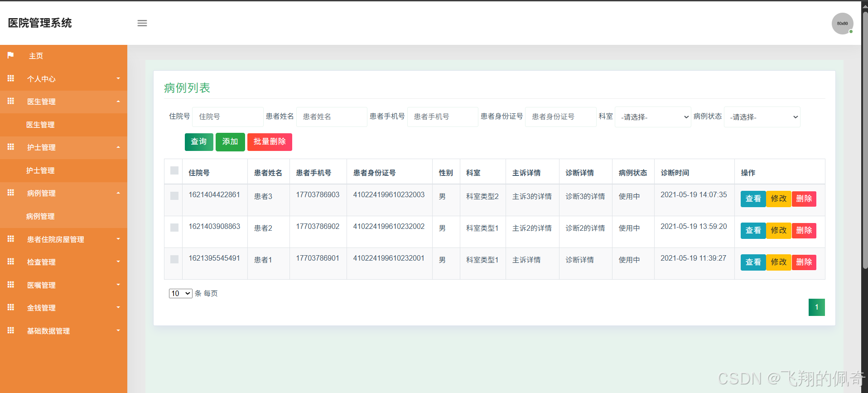Click the grid icon next to 医生管理
868x393 pixels.
click(x=11, y=101)
